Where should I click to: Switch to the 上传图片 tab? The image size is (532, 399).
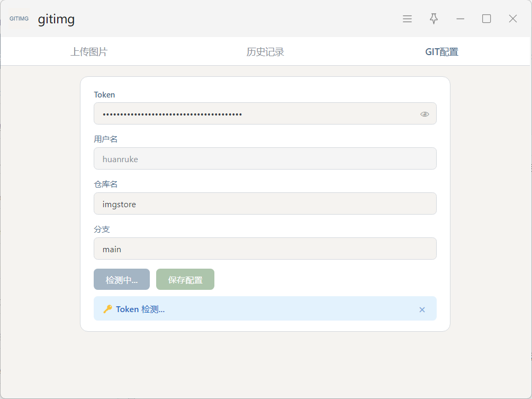[x=89, y=51]
